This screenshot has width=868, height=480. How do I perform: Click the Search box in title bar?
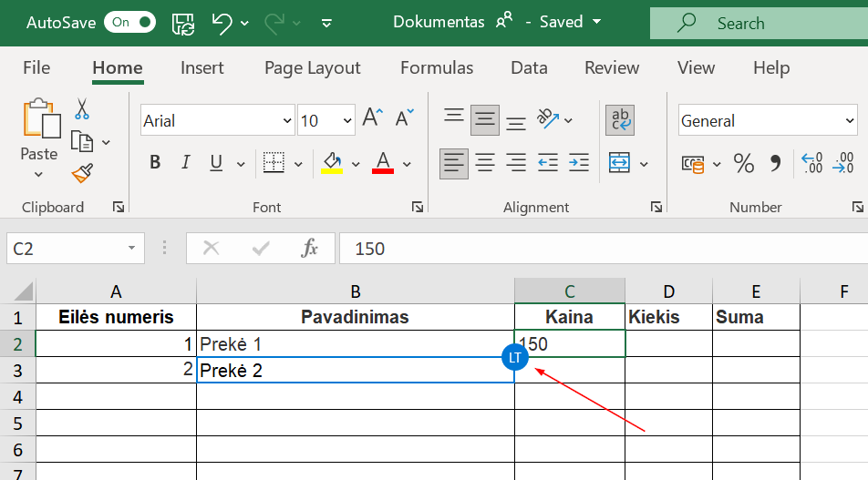click(757, 23)
